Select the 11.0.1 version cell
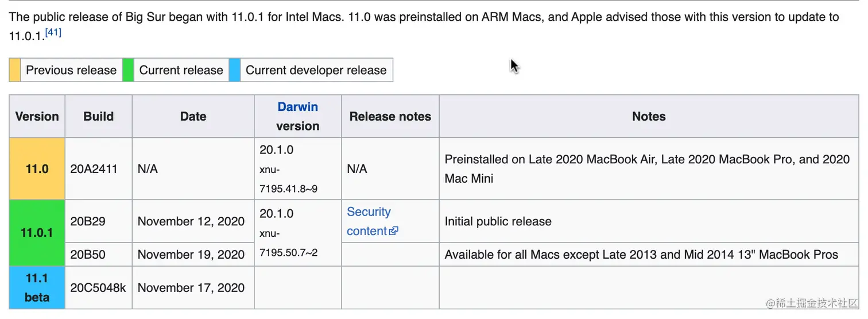This screenshot has height=319, width=868. point(37,233)
